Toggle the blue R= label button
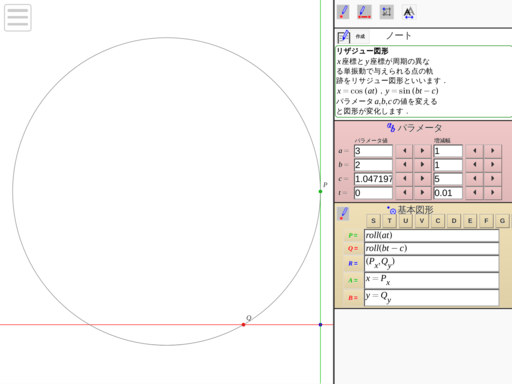512x384 pixels. pyautogui.click(x=353, y=263)
